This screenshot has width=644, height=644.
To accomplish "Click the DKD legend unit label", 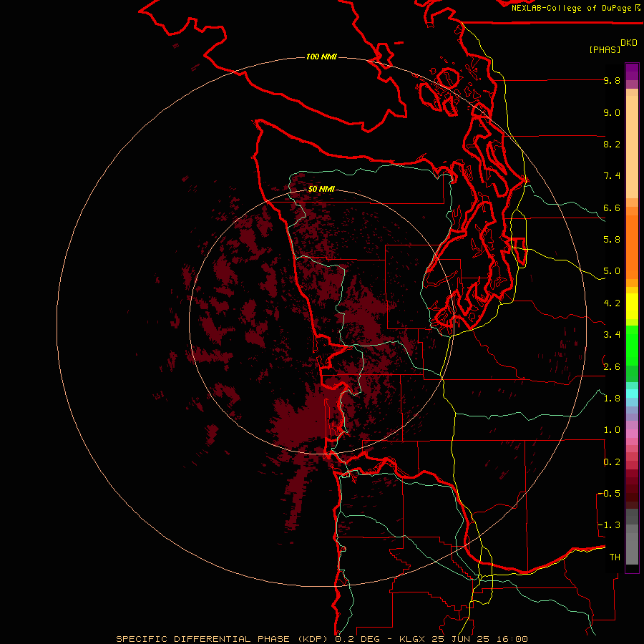I will (628, 43).
